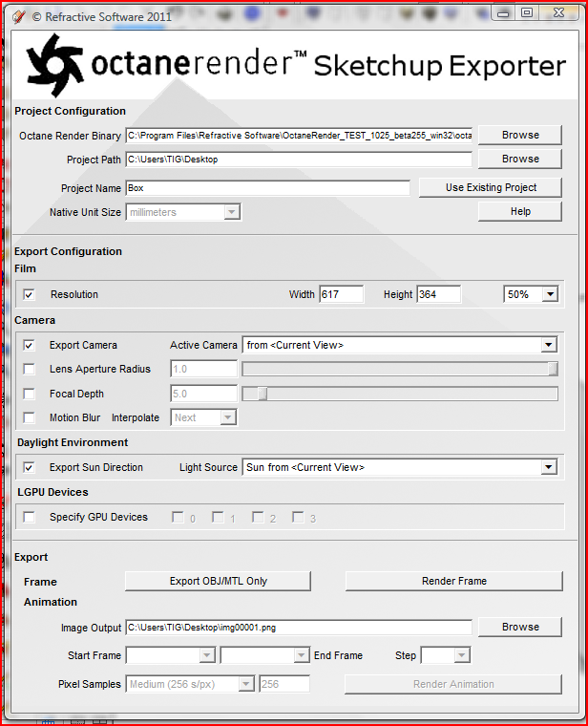588x726 pixels.
Task: Click Browse next to Image Output
Action: (520, 627)
